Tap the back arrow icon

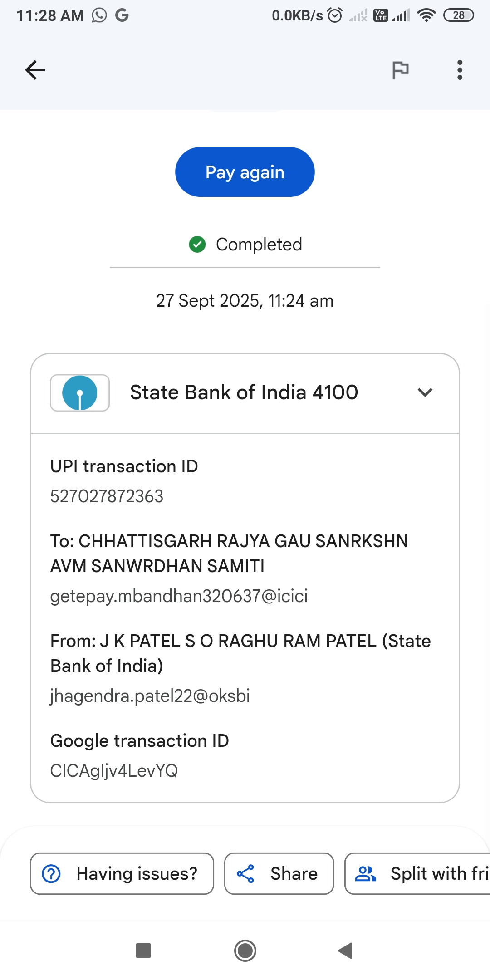coord(35,70)
